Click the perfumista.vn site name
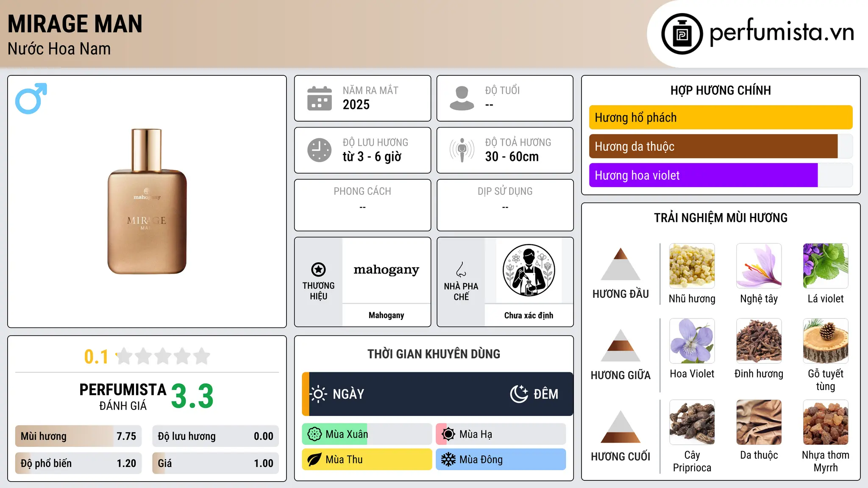The width and height of the screenshot is (868, 488). [x=782, y=32]
